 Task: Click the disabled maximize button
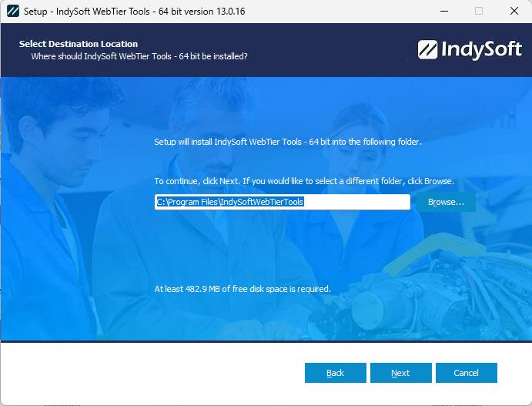click(479, 12)
